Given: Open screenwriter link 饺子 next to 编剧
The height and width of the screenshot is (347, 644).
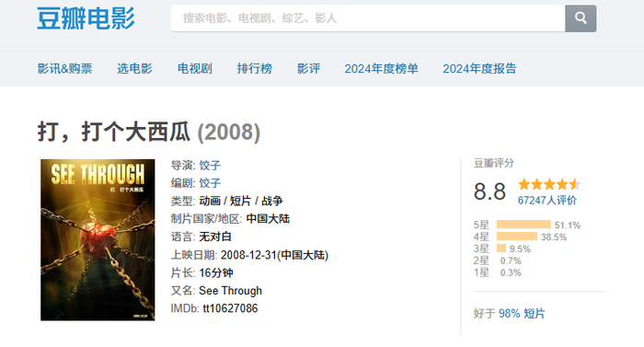Looking at the screenshot, I should pyautogui.click(x=210, y=183).
